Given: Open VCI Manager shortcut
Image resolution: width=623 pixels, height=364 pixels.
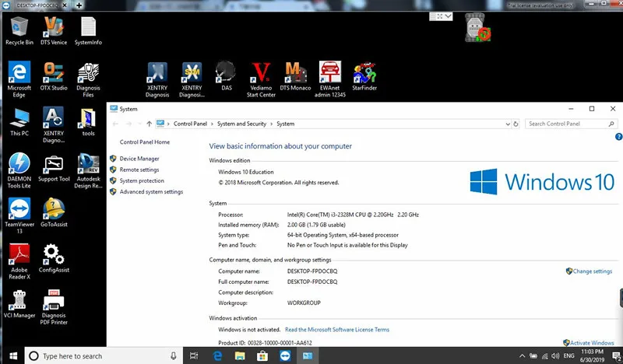Looking at the screenshot, I should point(19,304).
